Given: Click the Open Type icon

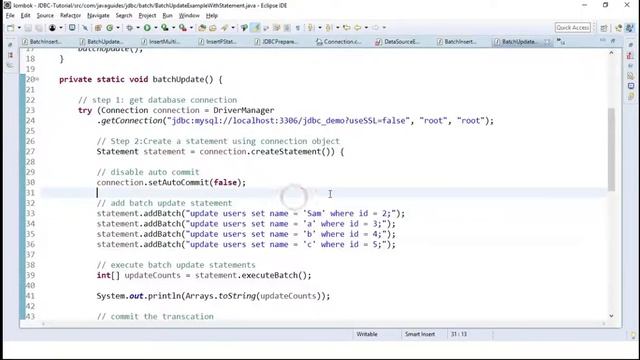Looking at the screenshot, I should coord(202,28).
